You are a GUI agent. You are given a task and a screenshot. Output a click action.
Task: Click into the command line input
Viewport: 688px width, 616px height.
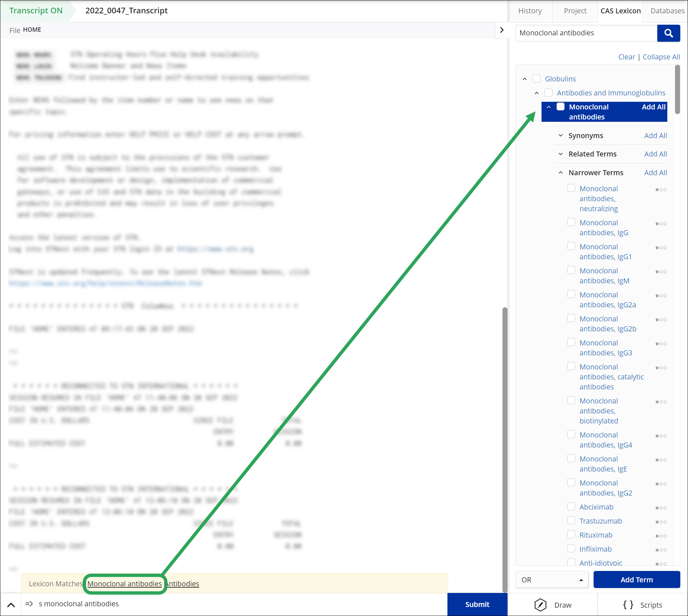(234, 604)
